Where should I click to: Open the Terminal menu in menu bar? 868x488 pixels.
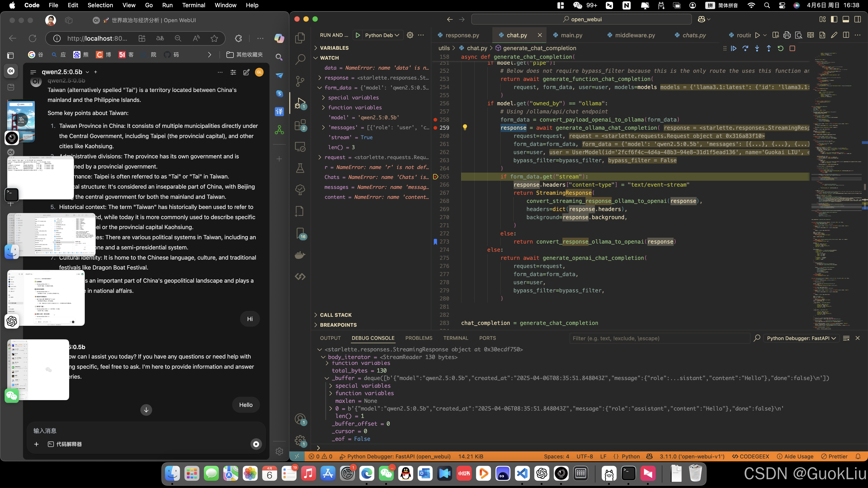(x=193, y=5)
